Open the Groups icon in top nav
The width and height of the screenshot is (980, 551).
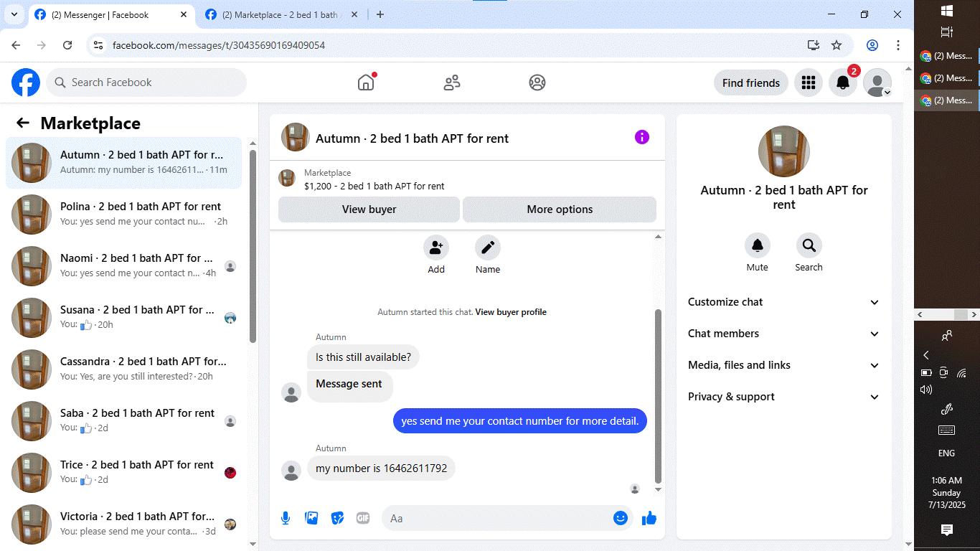pyautogui.click(x=537, y=83)
